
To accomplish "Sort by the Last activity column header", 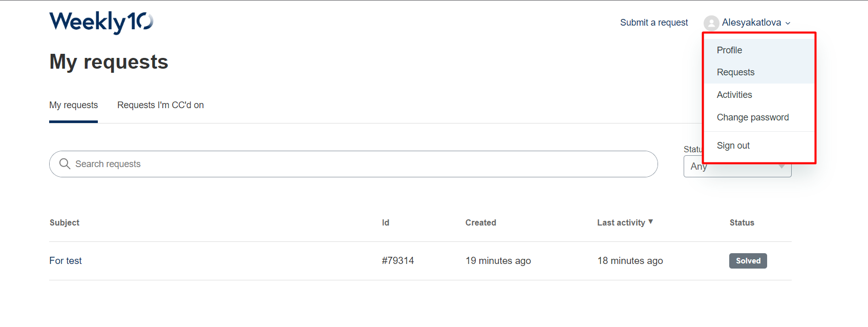I will click(621, 222).
